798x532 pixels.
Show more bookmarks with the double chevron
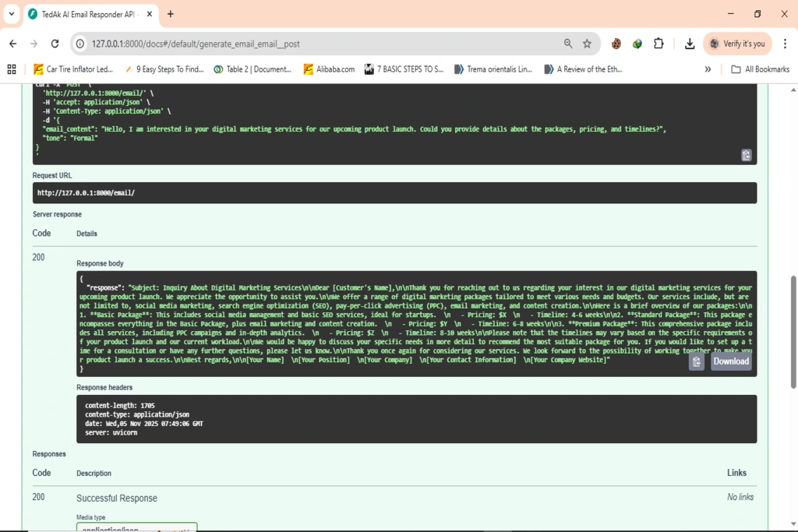tap(708, 69)
